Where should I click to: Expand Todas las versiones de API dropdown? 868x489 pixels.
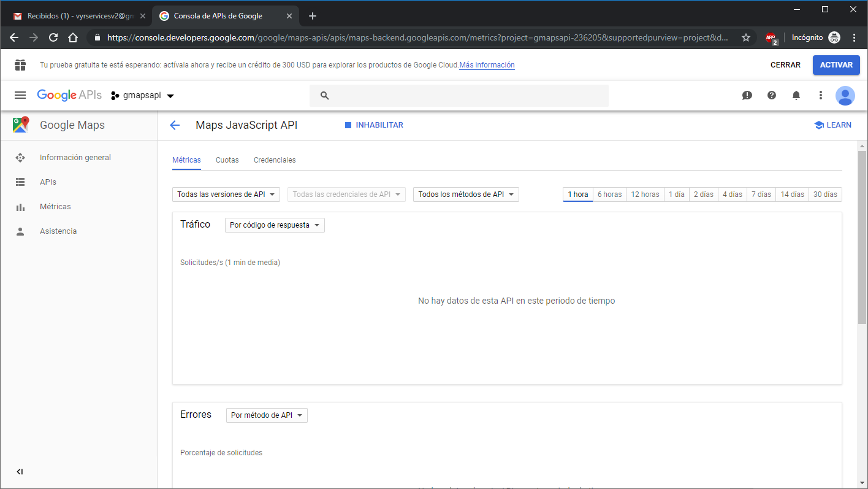click(226, 194)
